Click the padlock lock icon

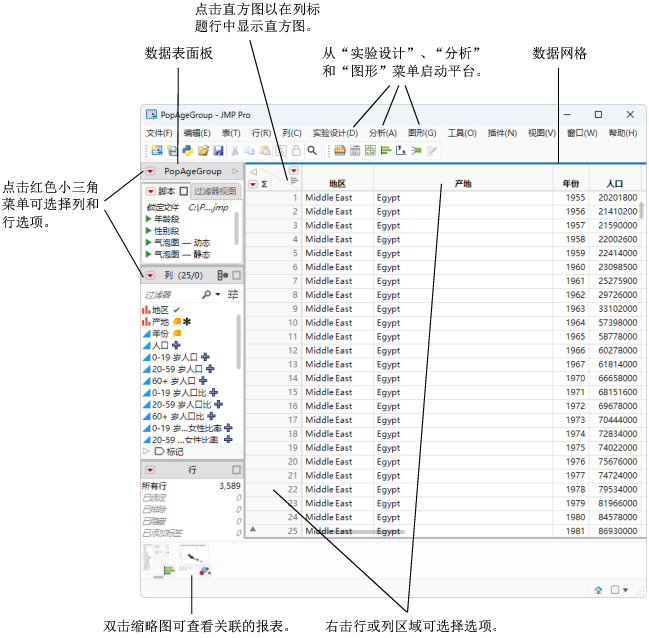click(296, 150)
